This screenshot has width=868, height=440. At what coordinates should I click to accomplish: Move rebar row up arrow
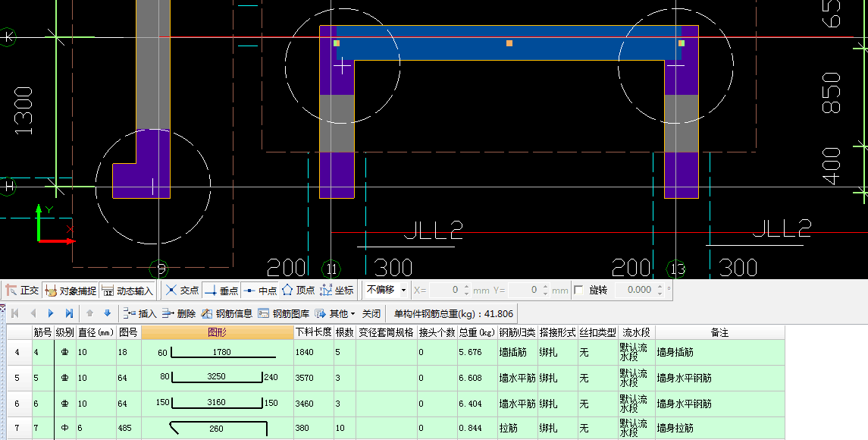pos(89,313)
